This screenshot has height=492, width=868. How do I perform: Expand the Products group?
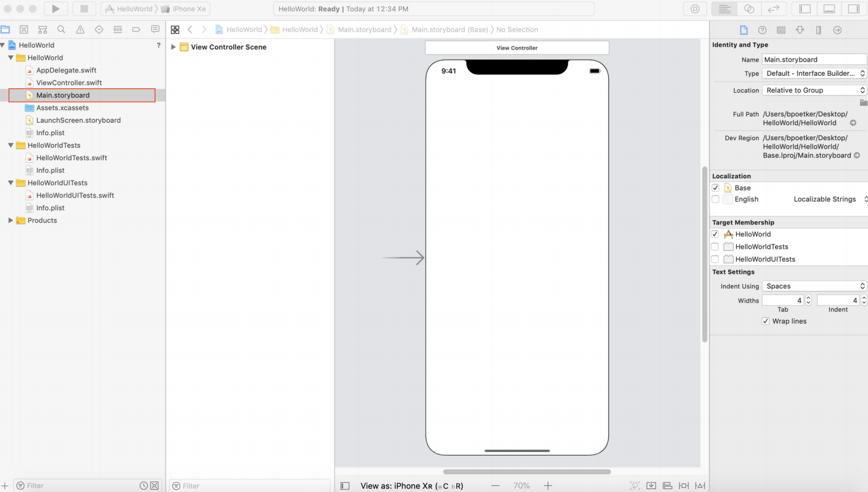[x=11, y=221]
